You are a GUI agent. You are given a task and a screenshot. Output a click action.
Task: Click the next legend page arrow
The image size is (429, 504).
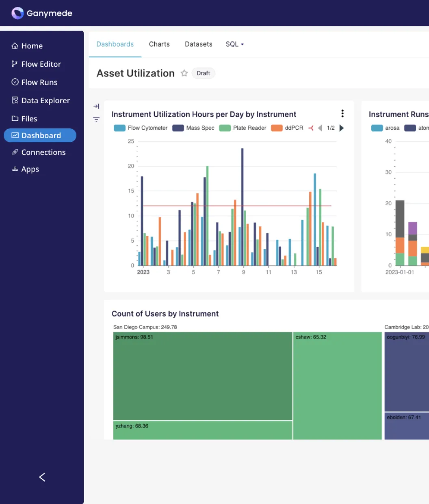coord(341,128)
